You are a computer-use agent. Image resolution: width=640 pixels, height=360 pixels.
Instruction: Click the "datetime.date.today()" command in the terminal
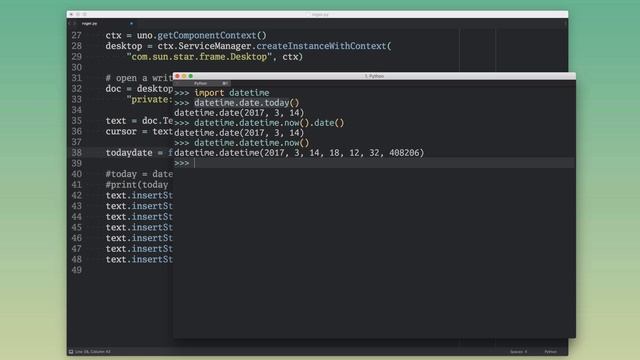(247, 103)
